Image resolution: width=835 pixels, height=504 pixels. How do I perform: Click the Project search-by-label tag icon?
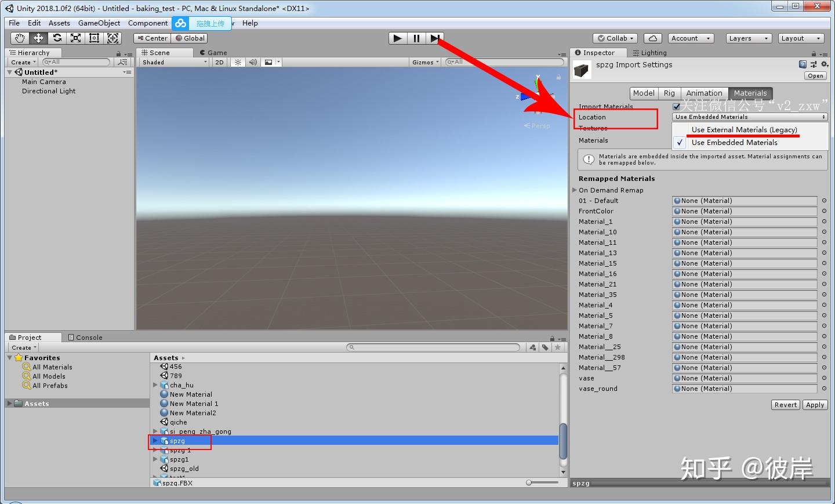(545, 347)
